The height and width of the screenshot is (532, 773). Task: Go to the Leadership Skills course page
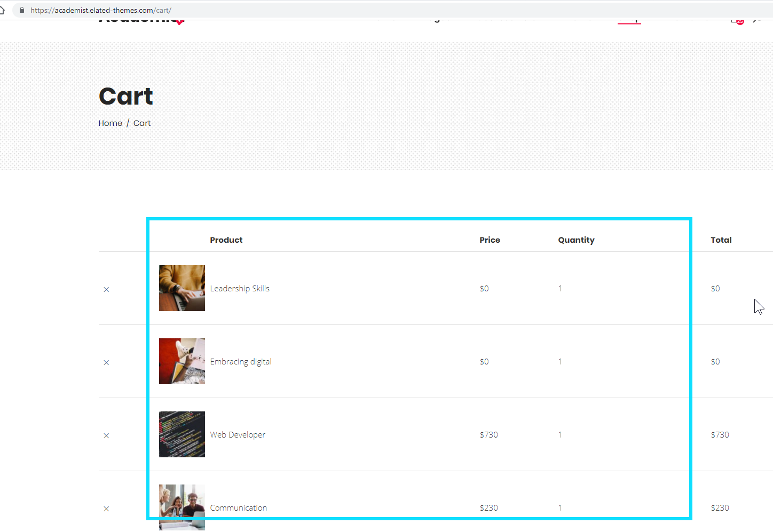(x=240, y=289)
